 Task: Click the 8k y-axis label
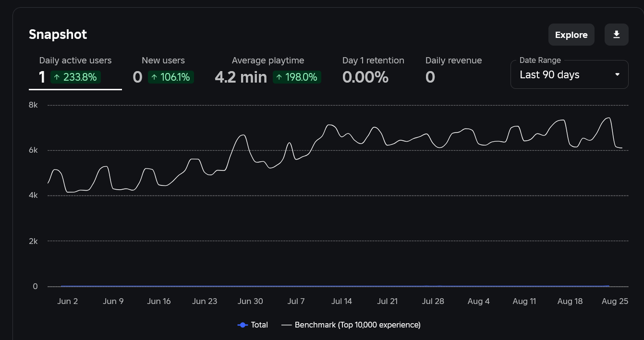[x=33, y=105]
